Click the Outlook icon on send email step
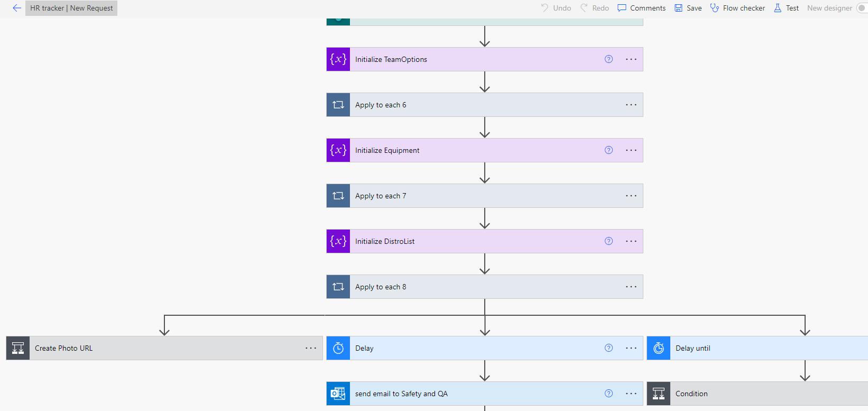The height and width of the screenshot is (411, 868). click(x=338, y=394)
